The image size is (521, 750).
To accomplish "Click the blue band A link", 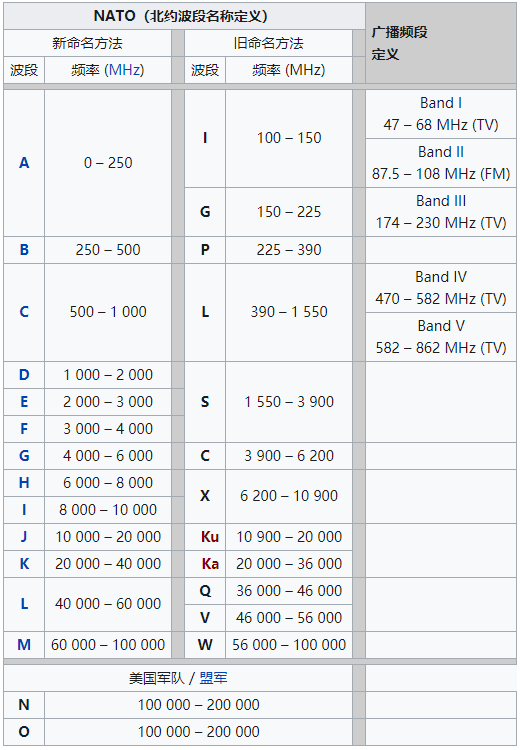I will pyautogui.click(x=24, y=163).
